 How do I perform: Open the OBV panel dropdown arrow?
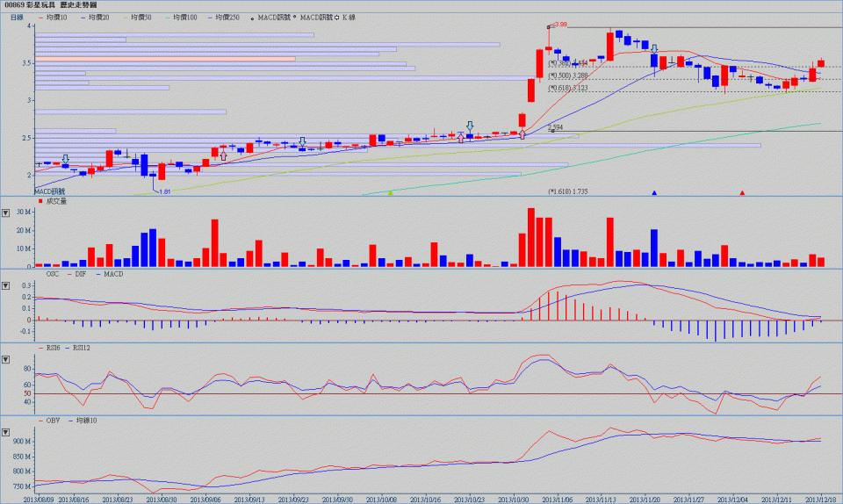tap(6, 432)
